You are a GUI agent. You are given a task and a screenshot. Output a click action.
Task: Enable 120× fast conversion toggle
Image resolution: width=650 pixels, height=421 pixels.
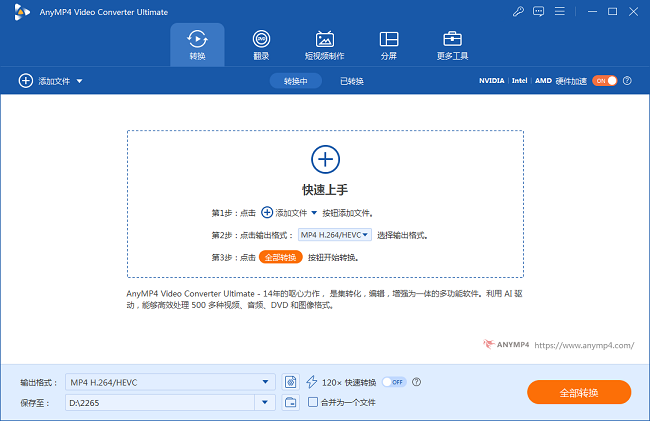(394, 382)
